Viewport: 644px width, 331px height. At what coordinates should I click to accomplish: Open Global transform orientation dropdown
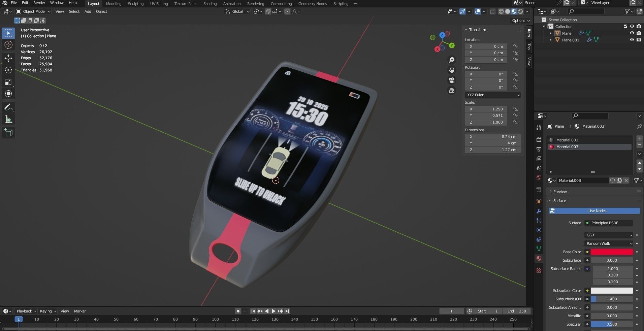pos(237,11)
